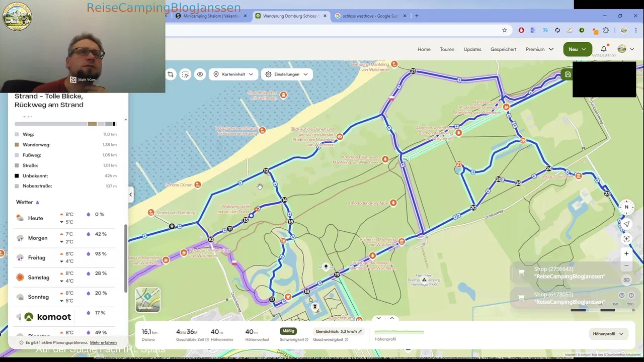Click the save icon near the map's corner

(568, 75)
